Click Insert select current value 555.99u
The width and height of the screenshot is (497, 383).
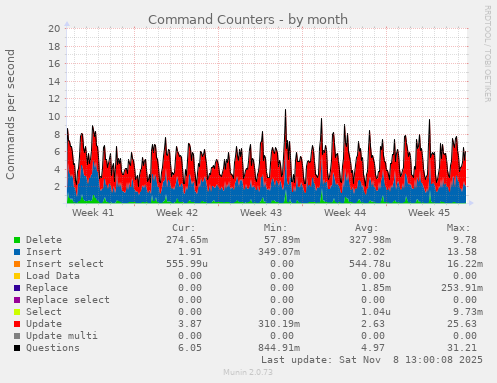click(187, 264)
